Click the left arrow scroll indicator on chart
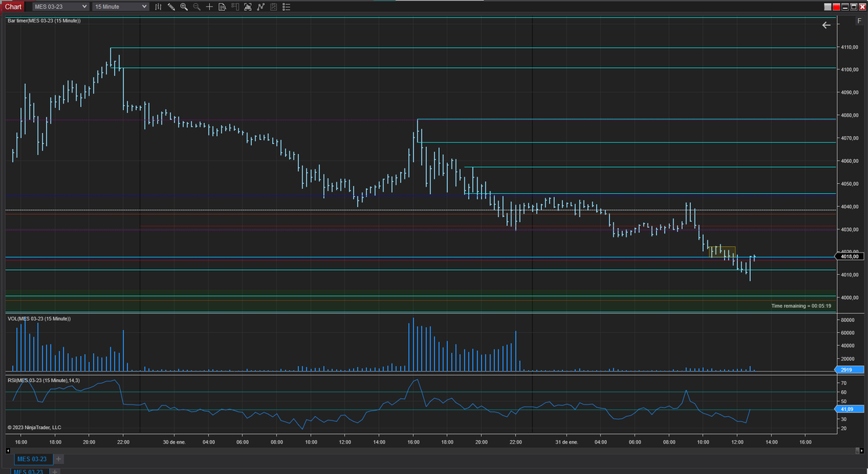The image size is (868, 474). point(827,25)
